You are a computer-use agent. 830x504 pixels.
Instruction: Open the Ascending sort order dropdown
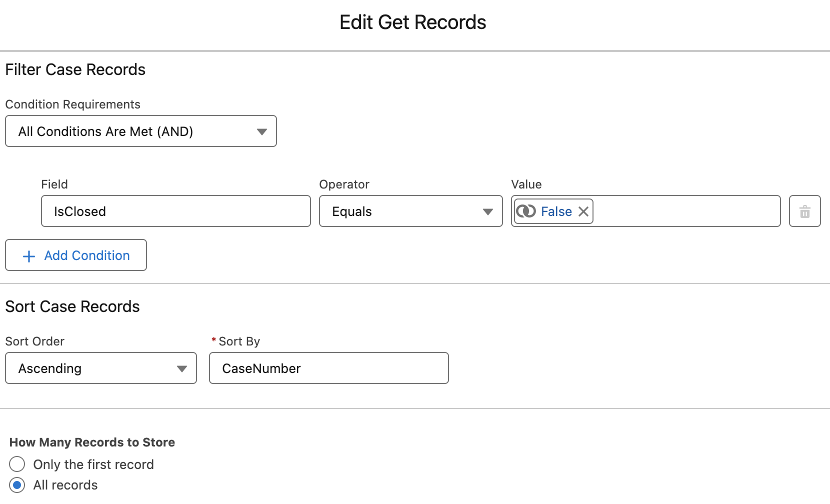point(100,368)
